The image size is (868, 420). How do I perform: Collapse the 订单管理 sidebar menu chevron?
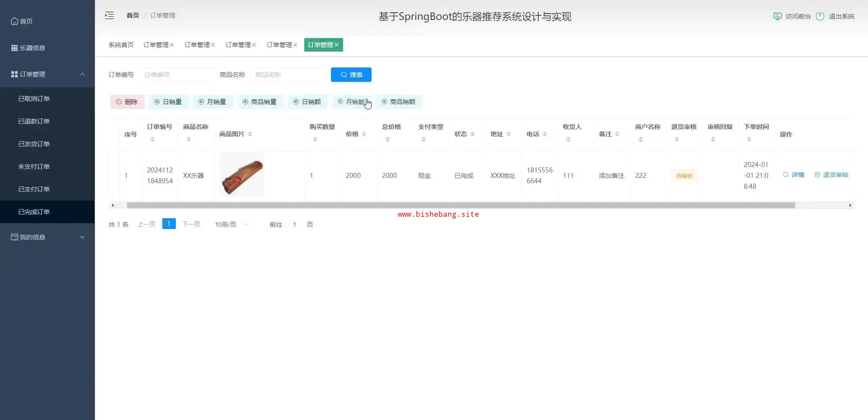82,74
